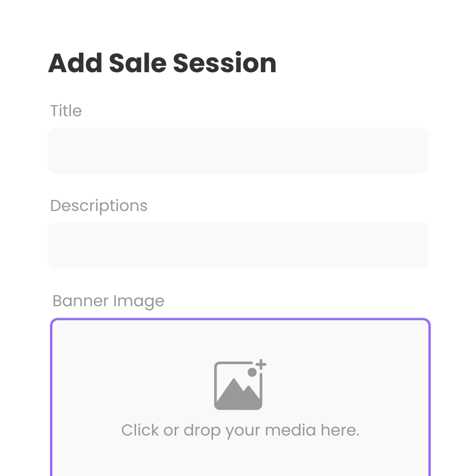Click the purple top border of the upload box
This screenshot has width=476, height=476.
240,319
